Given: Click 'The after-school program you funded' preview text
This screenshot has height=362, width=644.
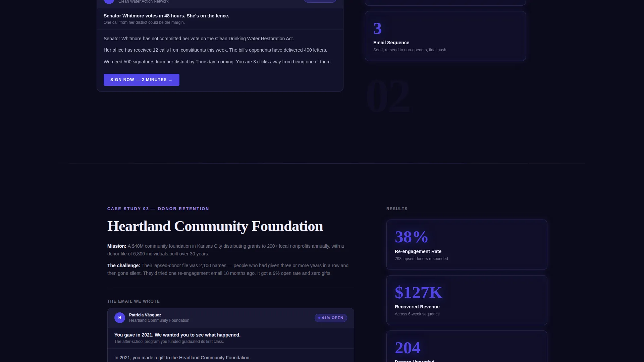Looking at the screenshot, I should pos(169,342).
